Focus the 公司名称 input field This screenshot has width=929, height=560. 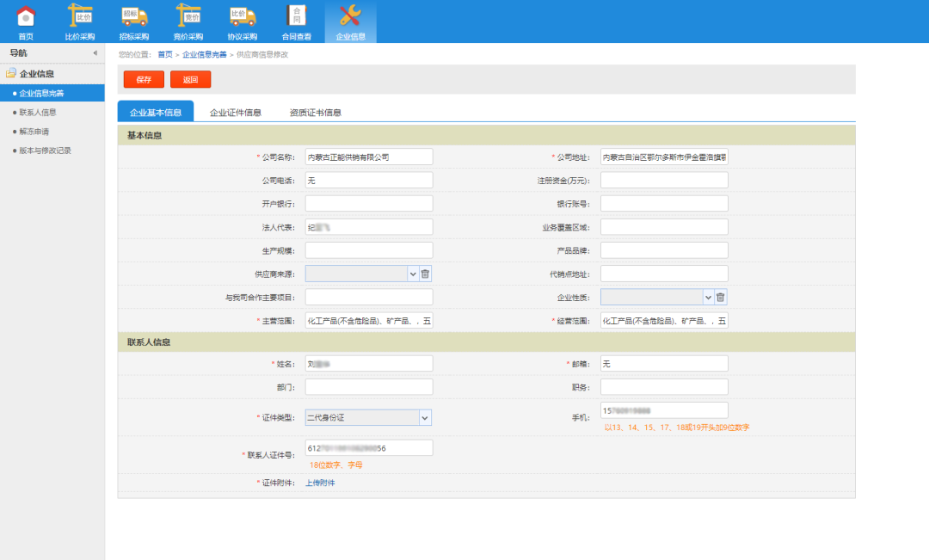click(x=368, y=157)
